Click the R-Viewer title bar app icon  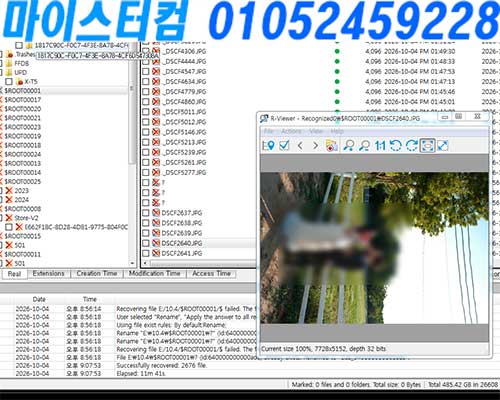[x=264, y=118]
